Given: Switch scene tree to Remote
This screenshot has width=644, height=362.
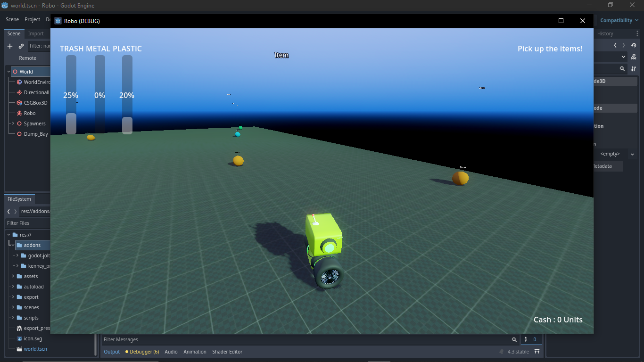Looking at the screenshot, I should pyautogui.click(x=27, y=58).
